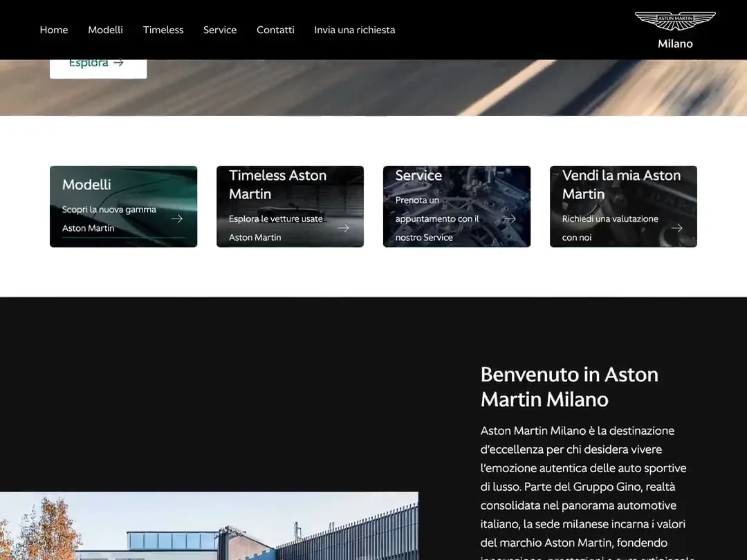Viewport: 747px width, 560px height.
Task: Click the arrow next to Esplora
Action: pyautogui.click(x=119, y=63)
